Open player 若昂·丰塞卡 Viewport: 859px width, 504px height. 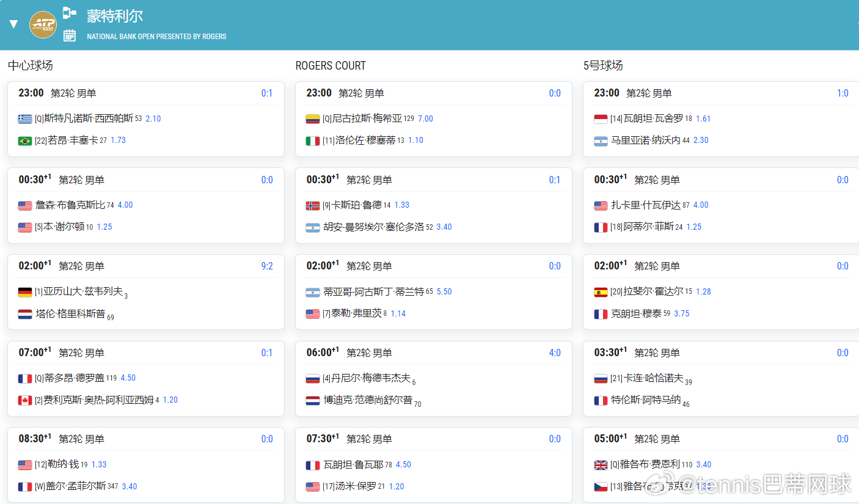click(73, 140)
